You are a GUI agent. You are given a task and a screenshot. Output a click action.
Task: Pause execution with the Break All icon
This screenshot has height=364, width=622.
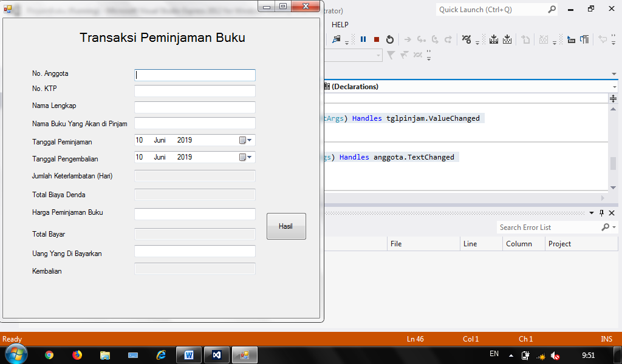point(363,39)
